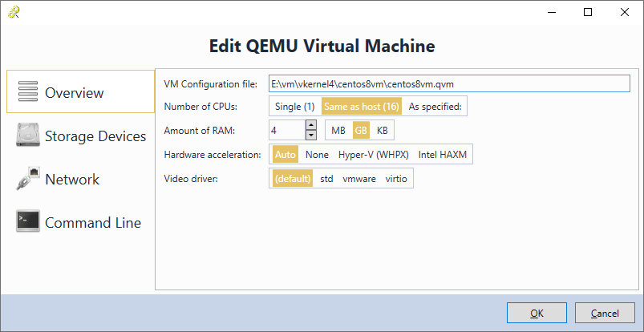Image resolution: width=644 pixels, height=332 pixels.
Task: Click the application icon in title bar
Action: [14, 12]
